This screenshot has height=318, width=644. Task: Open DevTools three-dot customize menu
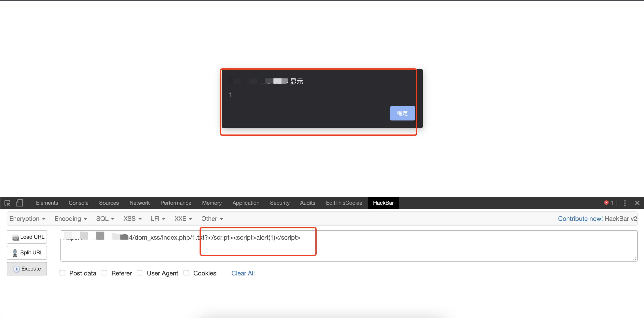click(x=625, y=203)
